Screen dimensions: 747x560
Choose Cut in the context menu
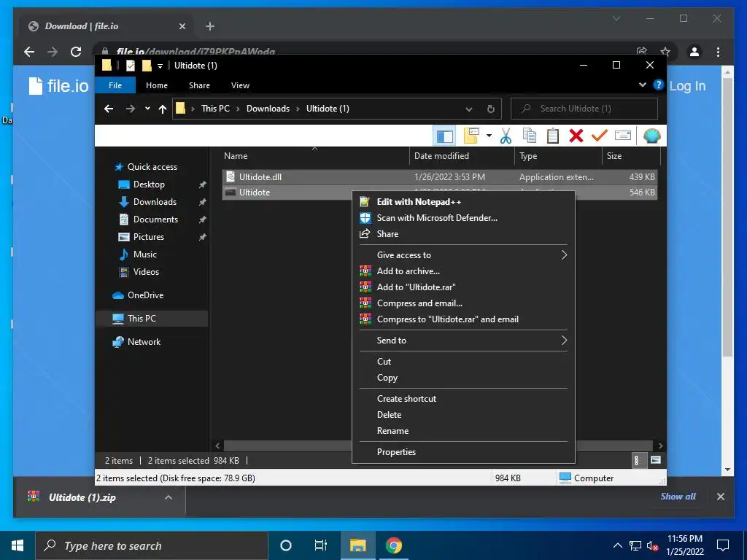point(463,362)
